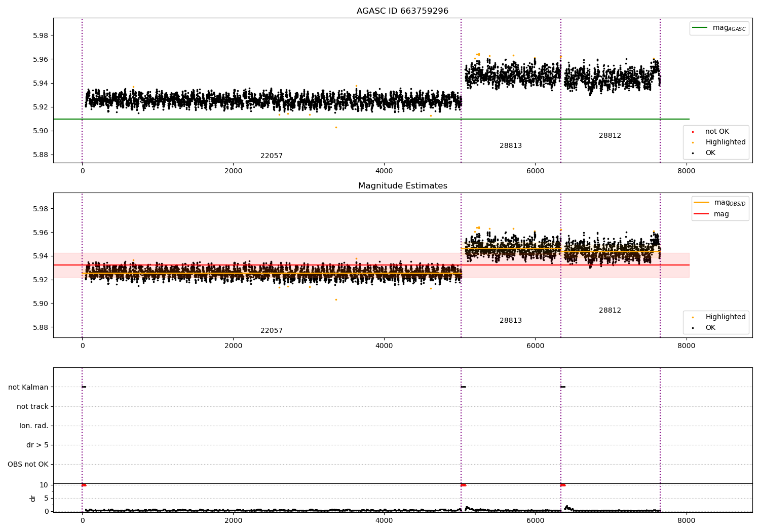Click the 'Magnitude Estimates' plot title
760x532 pixels.
[x=402, y=186]
